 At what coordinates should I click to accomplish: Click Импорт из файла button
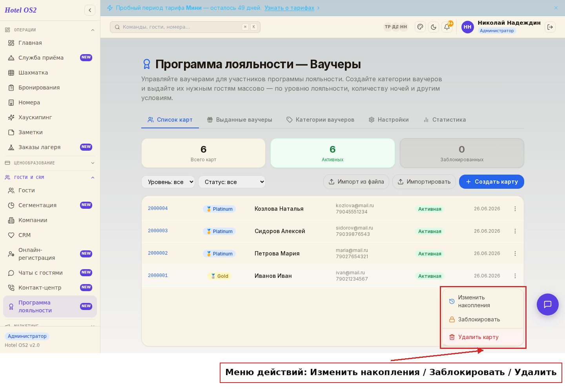pyautogui.click(x=356, y=182)
